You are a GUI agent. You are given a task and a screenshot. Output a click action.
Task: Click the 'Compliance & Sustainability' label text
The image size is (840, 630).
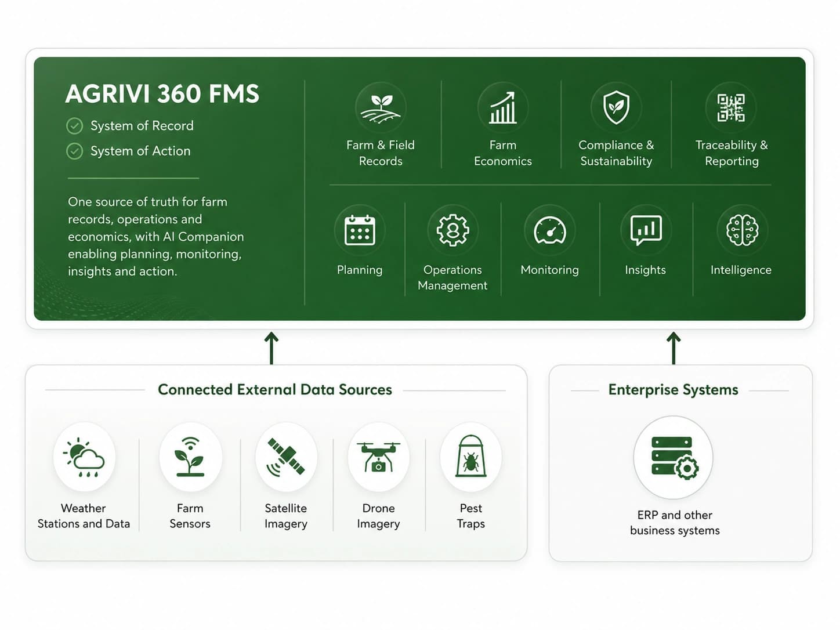(616, 153)
